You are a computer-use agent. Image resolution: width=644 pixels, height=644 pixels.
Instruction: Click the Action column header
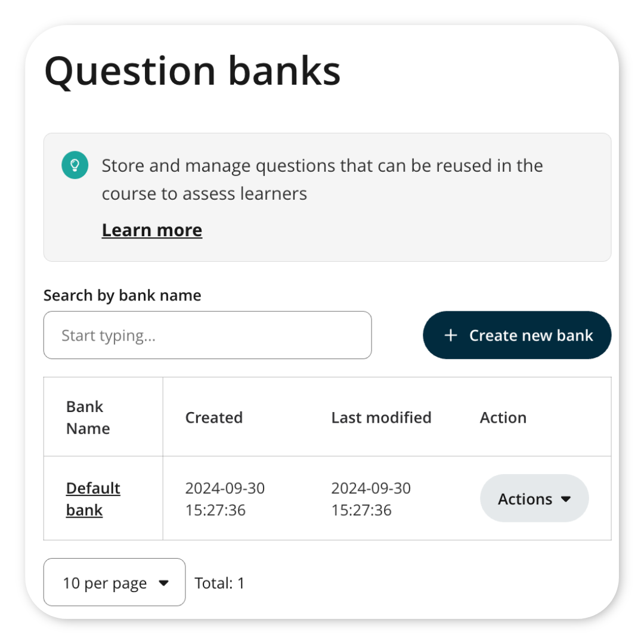coord(503,417)
